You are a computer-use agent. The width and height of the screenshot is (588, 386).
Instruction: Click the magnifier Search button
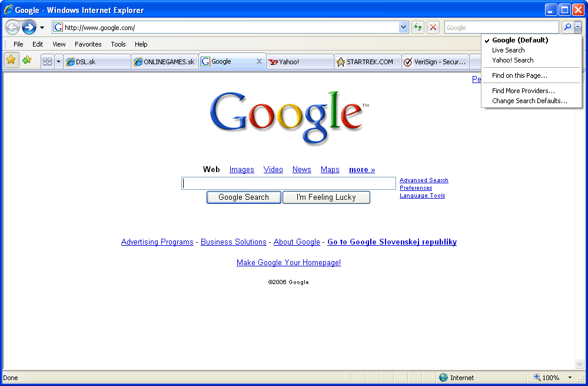point(568,27)
